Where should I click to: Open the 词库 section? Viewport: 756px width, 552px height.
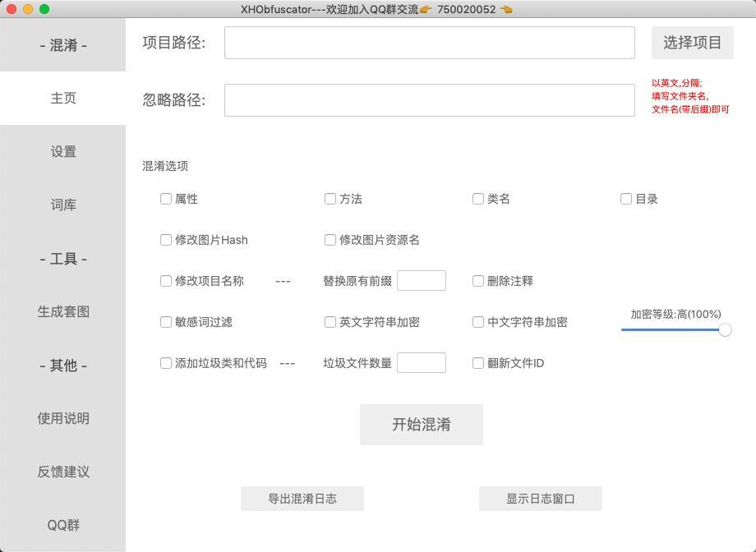(x=62, y=205)
